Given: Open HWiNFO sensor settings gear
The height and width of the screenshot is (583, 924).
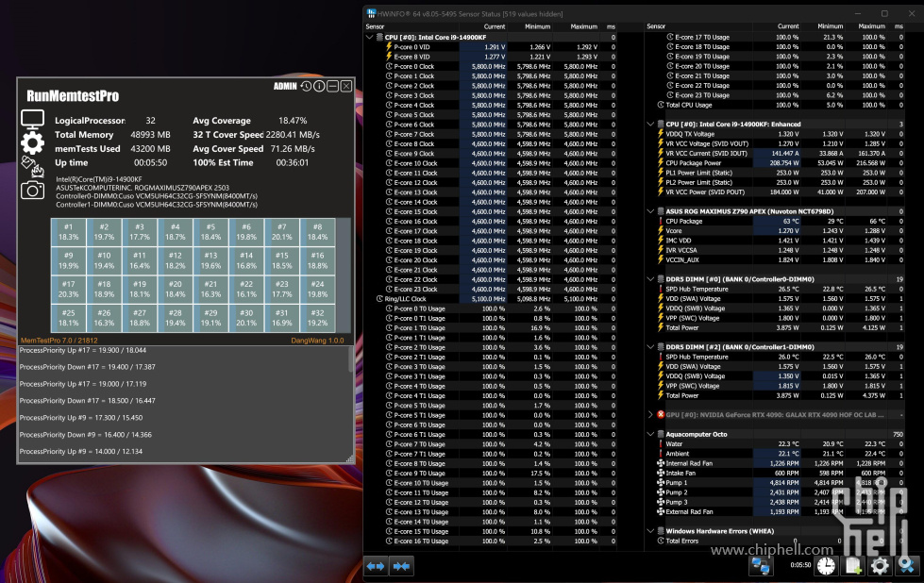Looking at the screenshot, I should point(880,566).
